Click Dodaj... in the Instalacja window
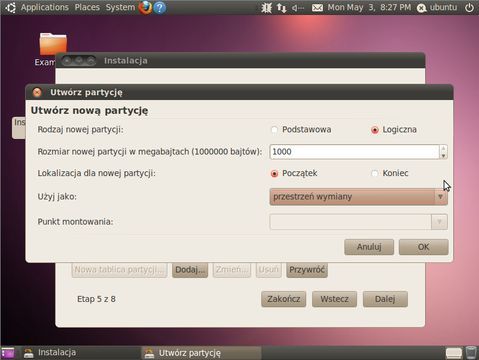The width and height of the screenshot is (479, 360). [x=190, y=270]
